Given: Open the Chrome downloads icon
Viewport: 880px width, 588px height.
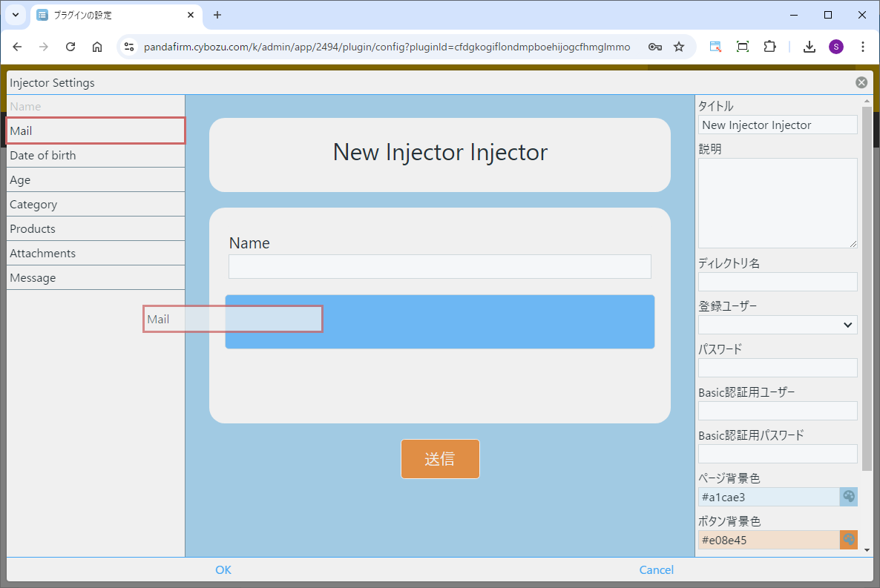Looking at the screenshot, I should (x=810, y=47).
